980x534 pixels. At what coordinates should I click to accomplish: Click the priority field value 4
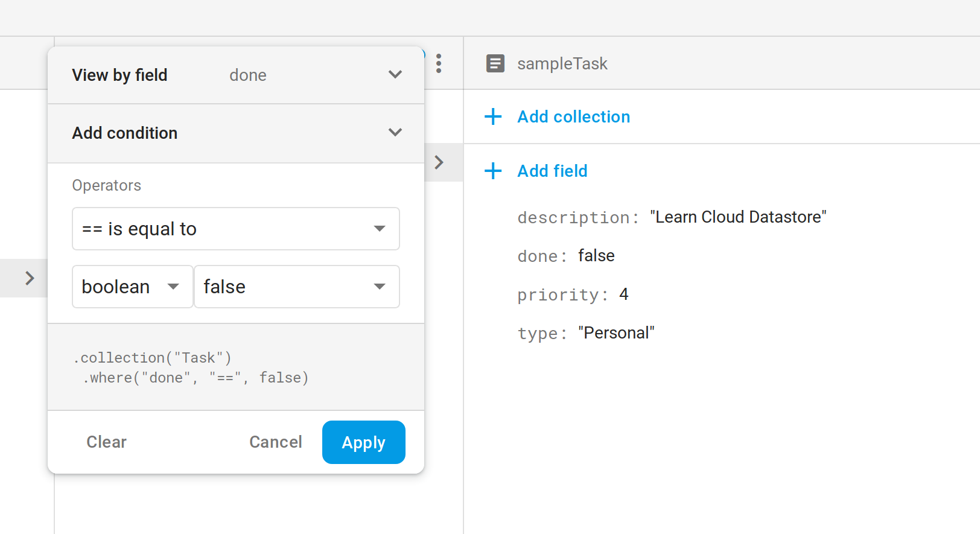pyautogui.click(x=624, y=294)
